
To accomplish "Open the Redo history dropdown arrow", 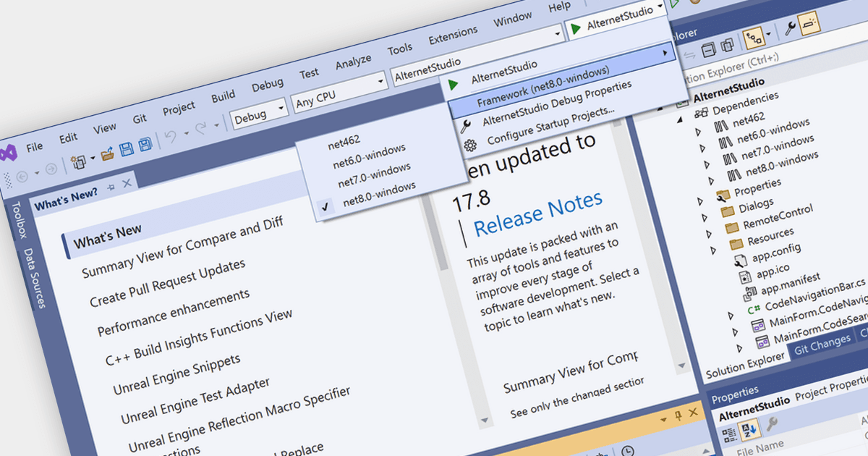I will (x=217, y=125).
